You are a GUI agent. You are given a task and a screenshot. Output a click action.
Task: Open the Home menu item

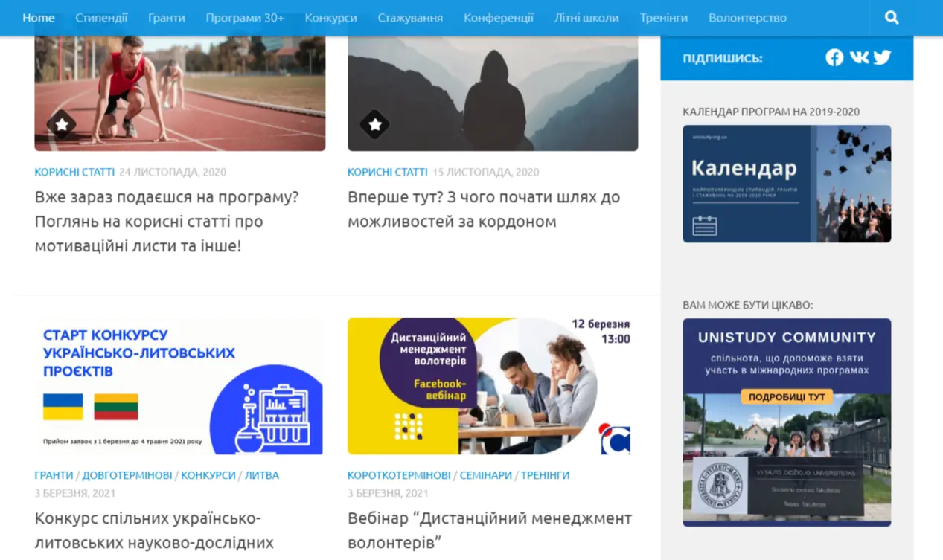tap(39, 18)
